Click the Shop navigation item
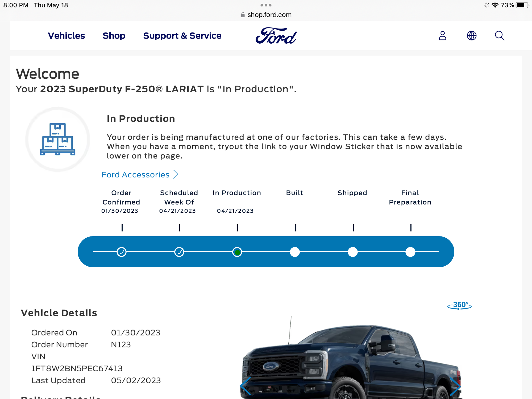This screenshot has height=399, width=532. click(x=114, y=36)
